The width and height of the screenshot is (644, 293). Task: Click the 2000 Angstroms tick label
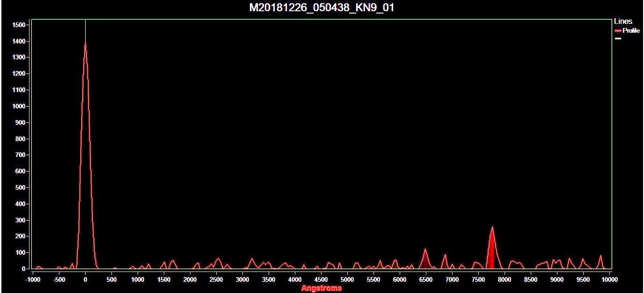pos(190,279)
